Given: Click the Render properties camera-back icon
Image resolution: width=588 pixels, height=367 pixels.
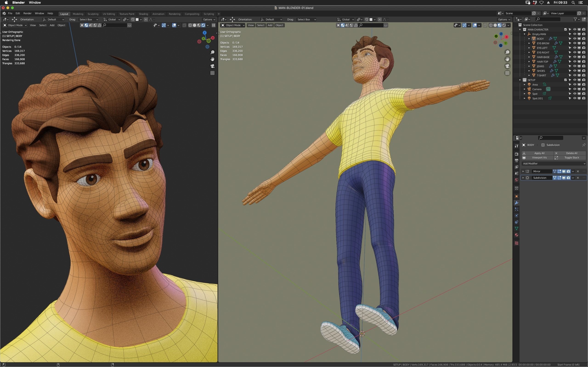Looking at the screenshot, I should click(517, 154).
